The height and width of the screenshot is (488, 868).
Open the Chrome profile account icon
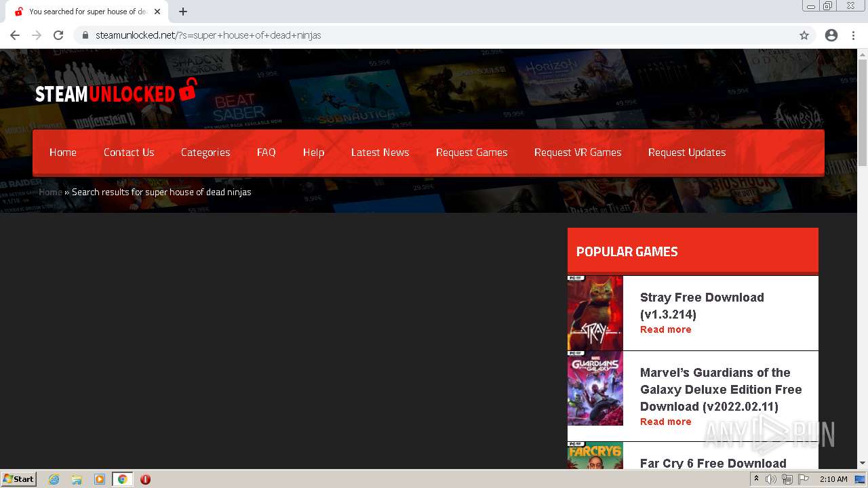point(831,35)
